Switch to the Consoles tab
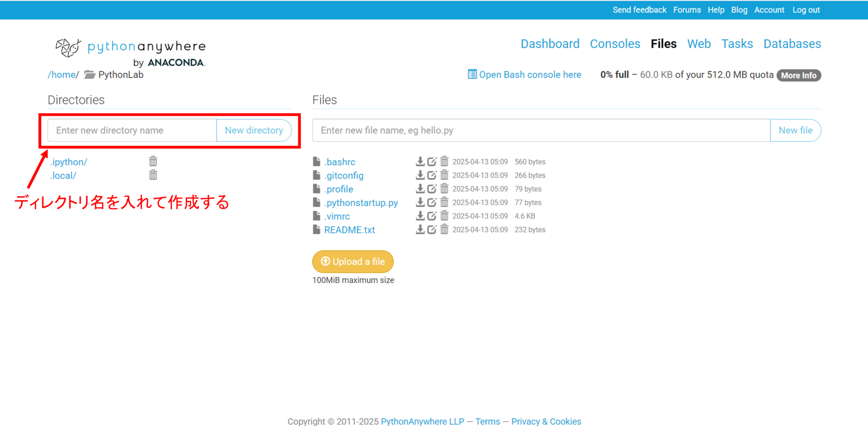Image resolution: width=868 pixels, height=426 pixels. click(615, 44)
